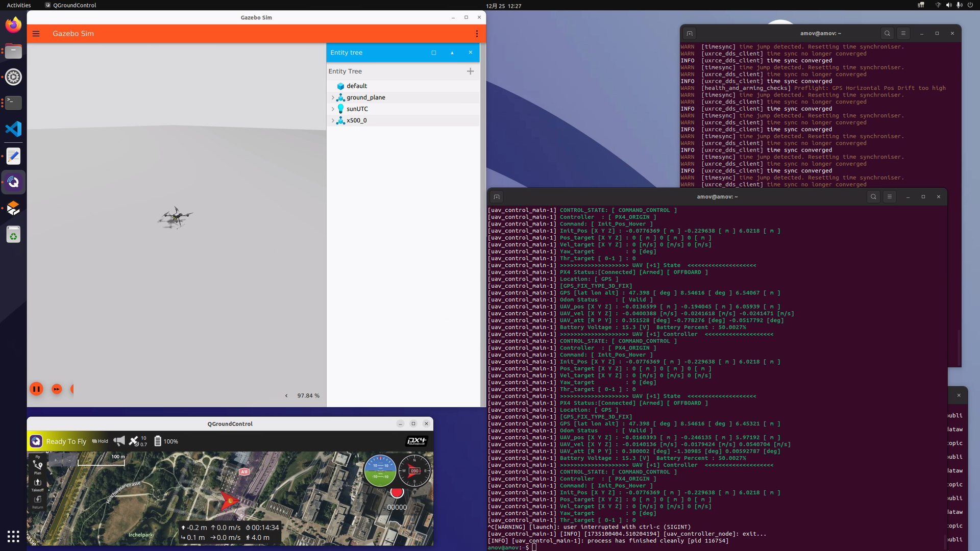Click the 97.84 % real time factor
Screen dimensions: 980x551
pyautogui.click(x=308, y=396)
